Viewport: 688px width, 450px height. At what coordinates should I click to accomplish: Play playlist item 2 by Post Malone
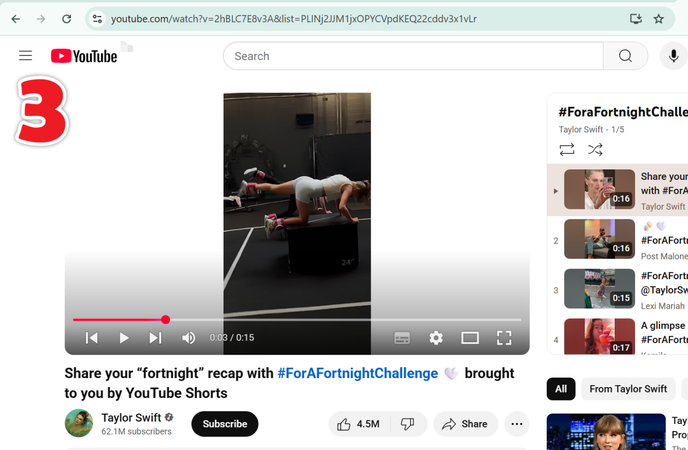(618, 240)
